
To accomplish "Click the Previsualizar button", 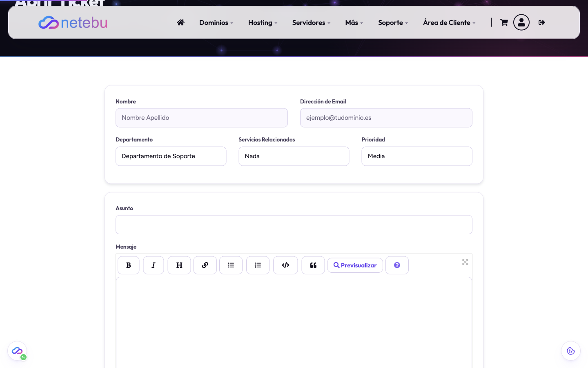I will [x=355, y=265].
